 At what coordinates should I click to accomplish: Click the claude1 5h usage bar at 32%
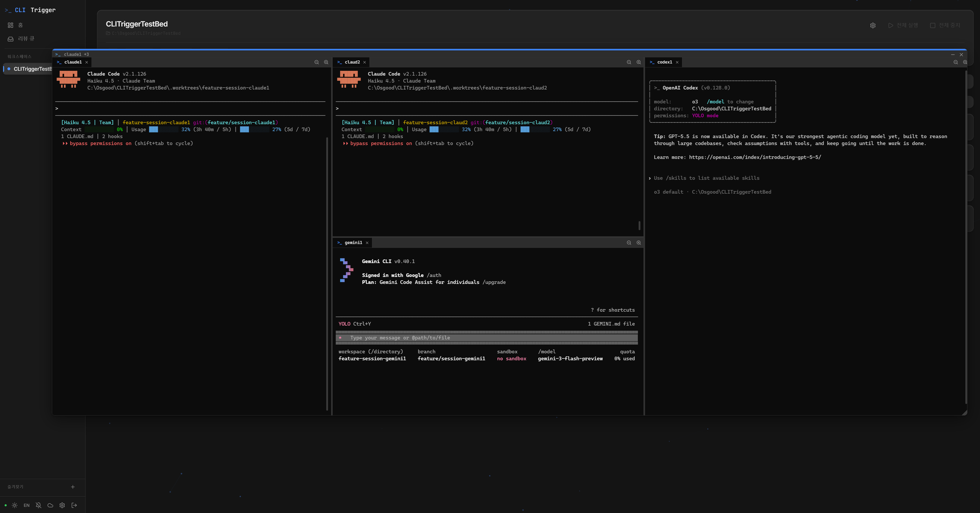click(x=163, y=130)
